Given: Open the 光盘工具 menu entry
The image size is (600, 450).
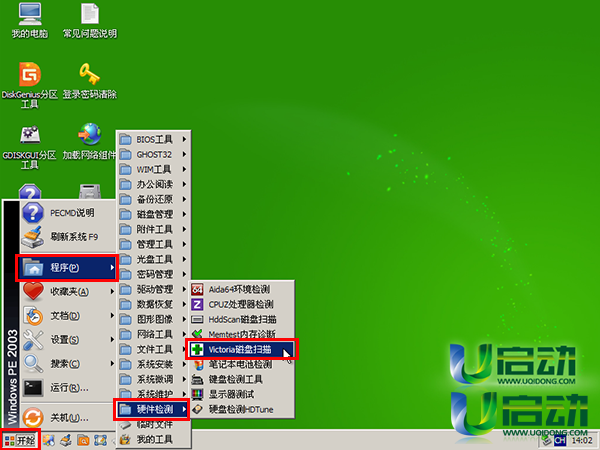Looking at the screenshot, I should click(x=153, y=259).
